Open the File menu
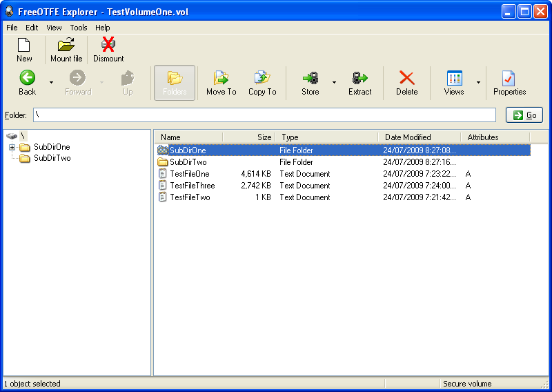552x392 pixels. pos(12,28)
